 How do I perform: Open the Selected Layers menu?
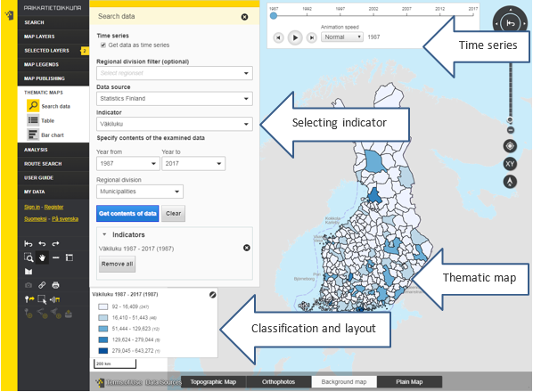(x=53, y=50)
